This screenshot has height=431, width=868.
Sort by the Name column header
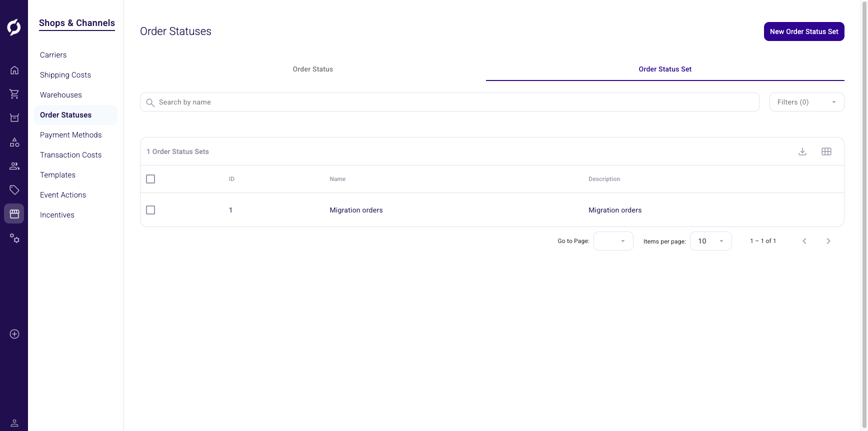pyautogui.click(x=337, y=179)
